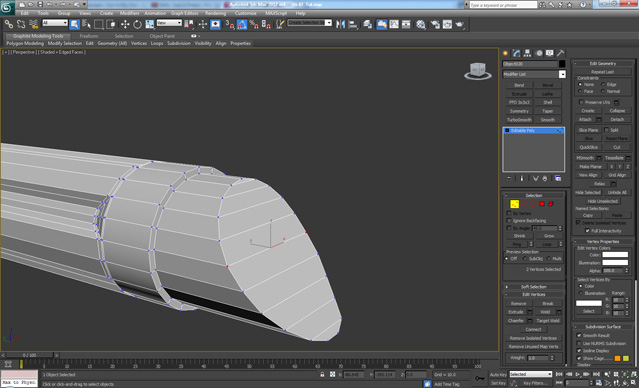This screenshot has height=388, width=639.
Task: Switch to the Motion command panel
Action: 539,53
